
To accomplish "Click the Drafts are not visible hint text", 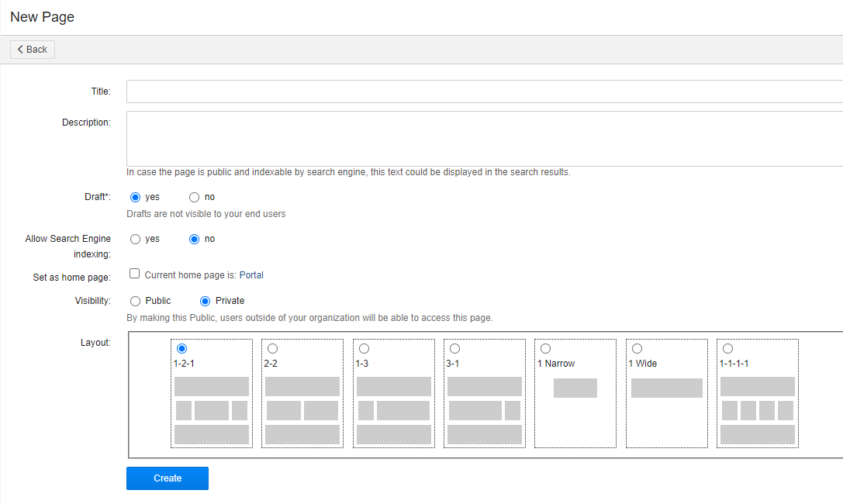I will click(206, 214).
